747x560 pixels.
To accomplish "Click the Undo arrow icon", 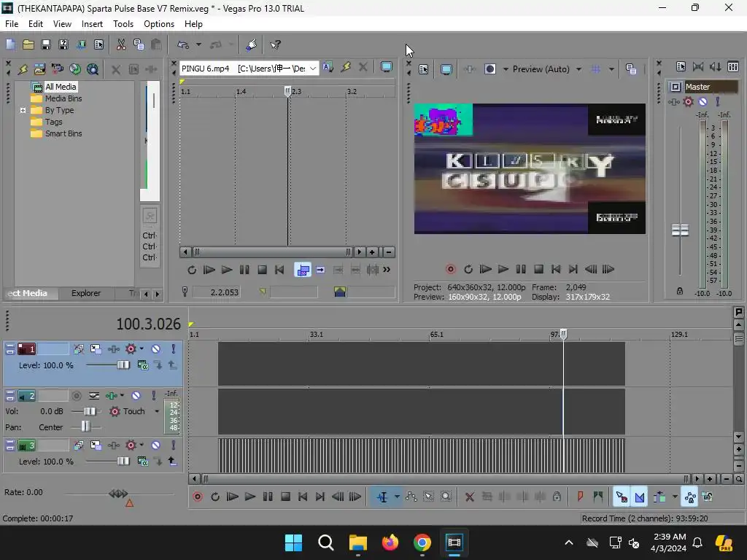I will (x=183, y=44).
